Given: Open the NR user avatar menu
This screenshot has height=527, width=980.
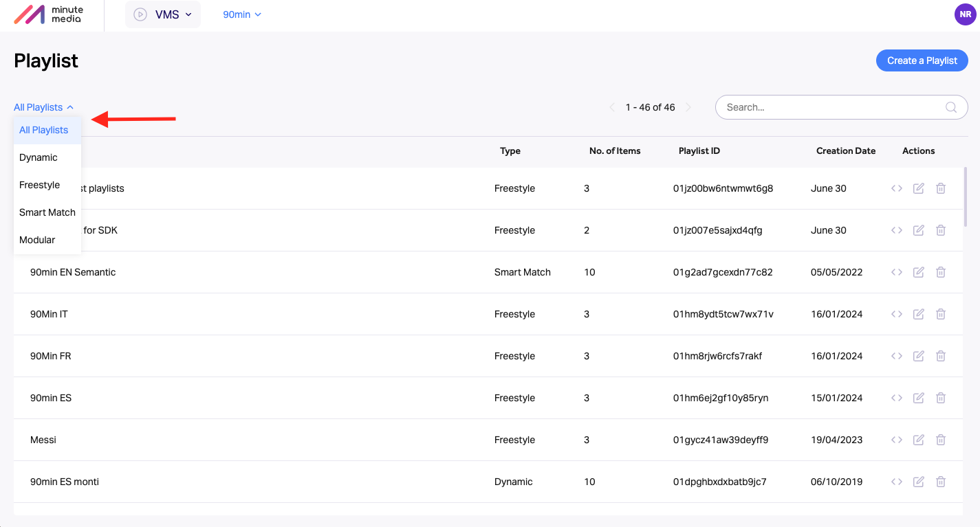Looking at the screenshot, I should click(x=966, y=14).
